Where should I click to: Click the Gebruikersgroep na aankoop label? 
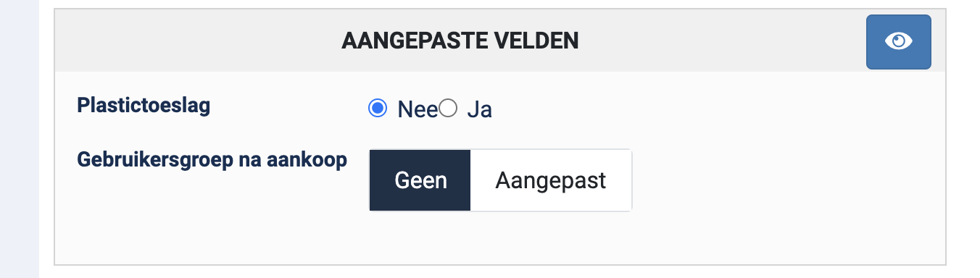point(212,160)
